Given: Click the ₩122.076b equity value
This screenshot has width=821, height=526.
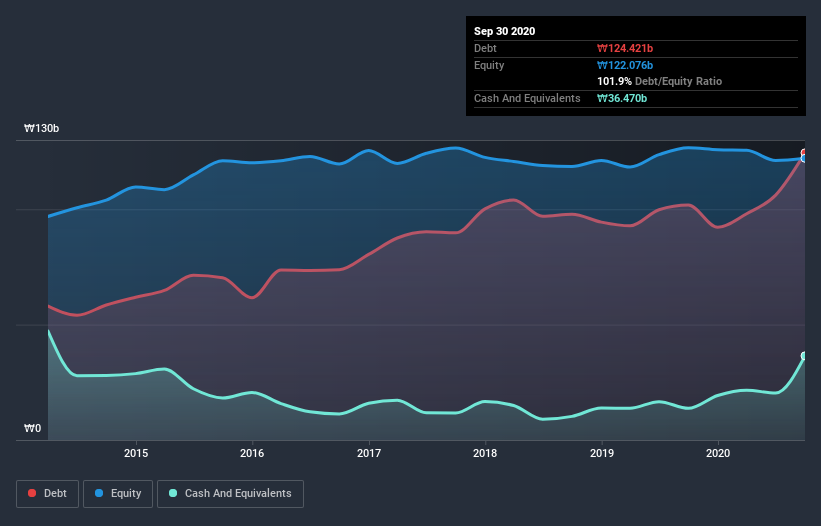Looking at the screenshot, I should pyautogui.click(x=625, y=65).
